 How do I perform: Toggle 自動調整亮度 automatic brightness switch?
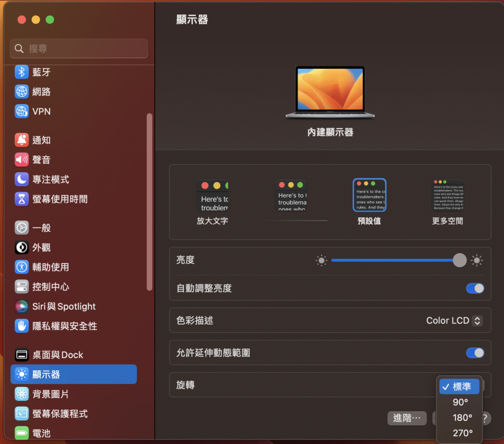click(475, 288)
